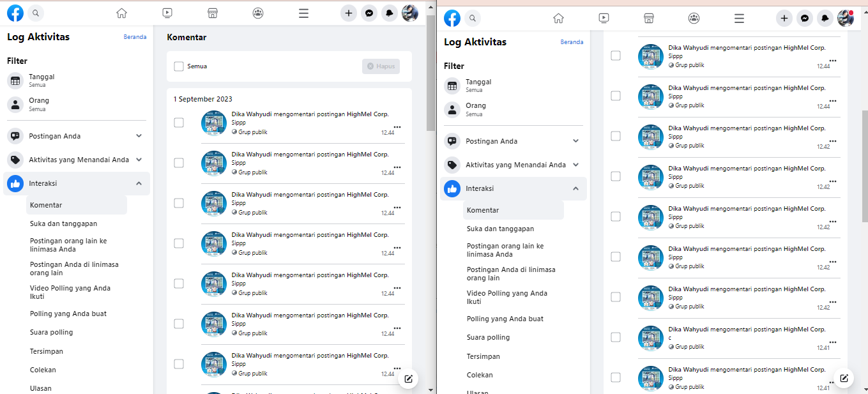Open Orang filter in left window
The height and width of the screenshot is (394, 868).
[x=77, y=104]
